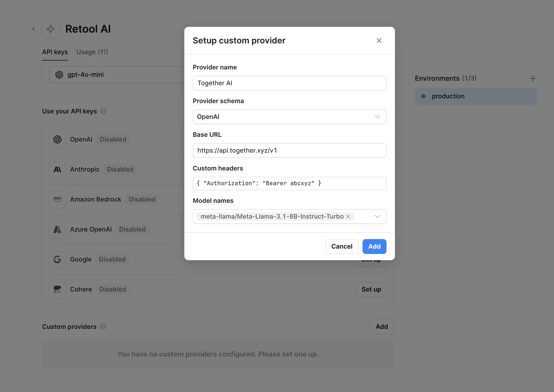This screenshot has height=392, width=554.
Task: Open the Provider schema dropdown
Action: click(289, 117)
